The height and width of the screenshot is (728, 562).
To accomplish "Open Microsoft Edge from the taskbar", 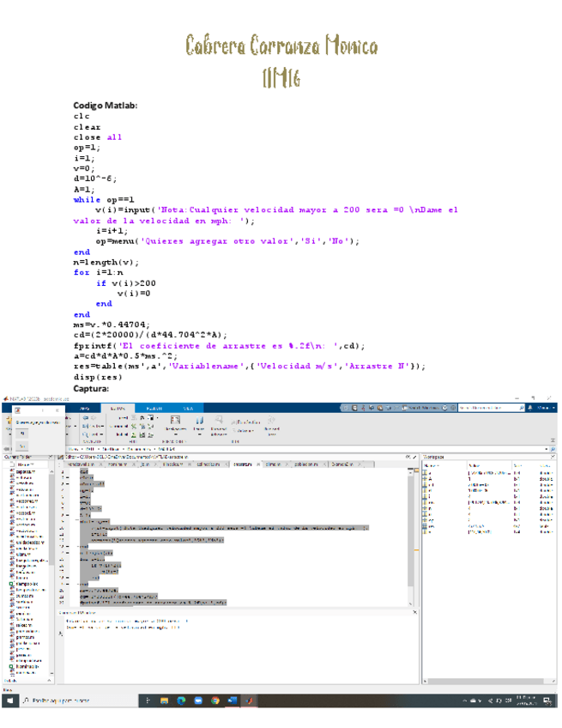I will click(181, 701).
